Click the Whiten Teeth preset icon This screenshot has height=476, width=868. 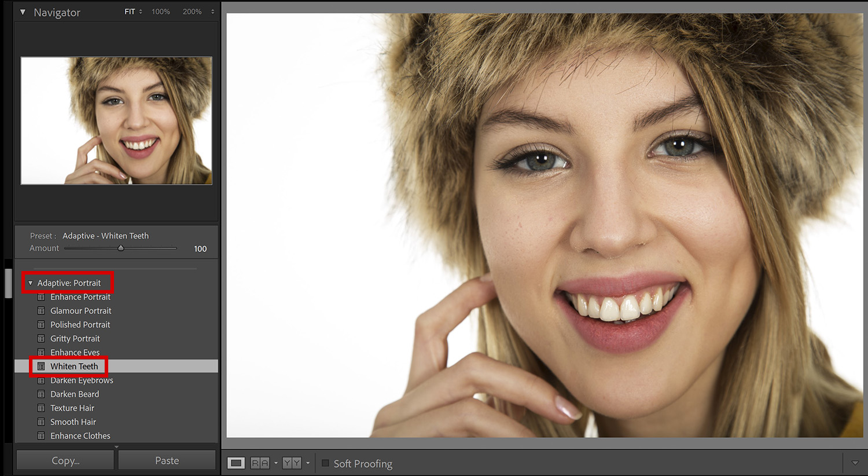41,366
